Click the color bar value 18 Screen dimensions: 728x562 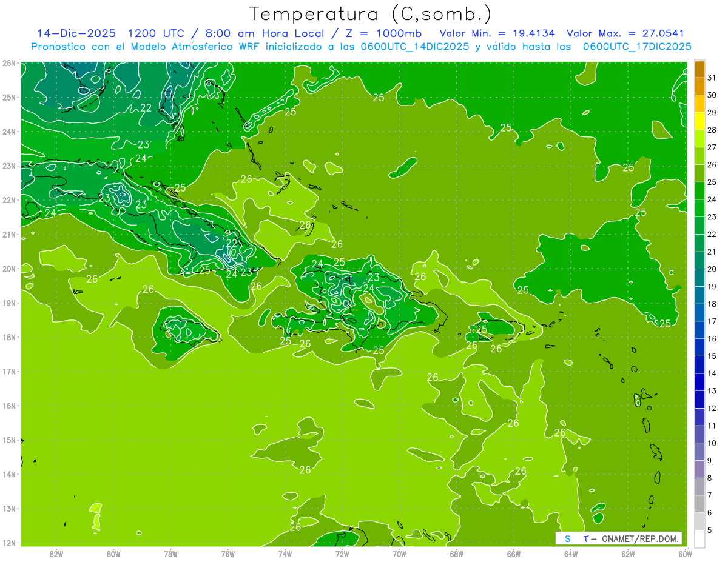712,304
